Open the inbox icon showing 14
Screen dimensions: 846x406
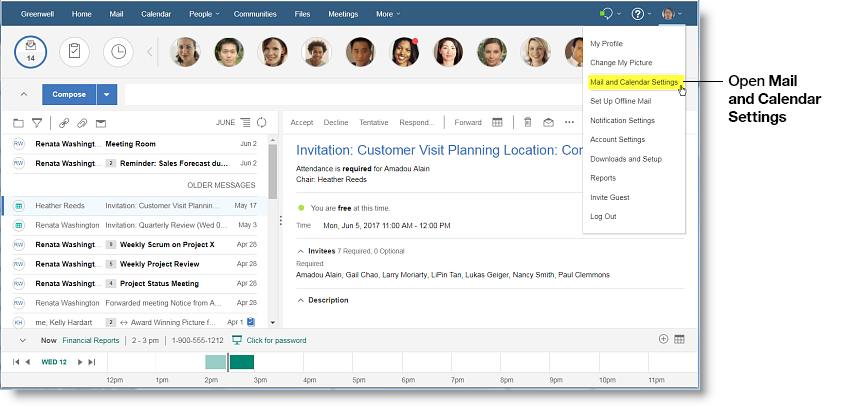point(31,52)
